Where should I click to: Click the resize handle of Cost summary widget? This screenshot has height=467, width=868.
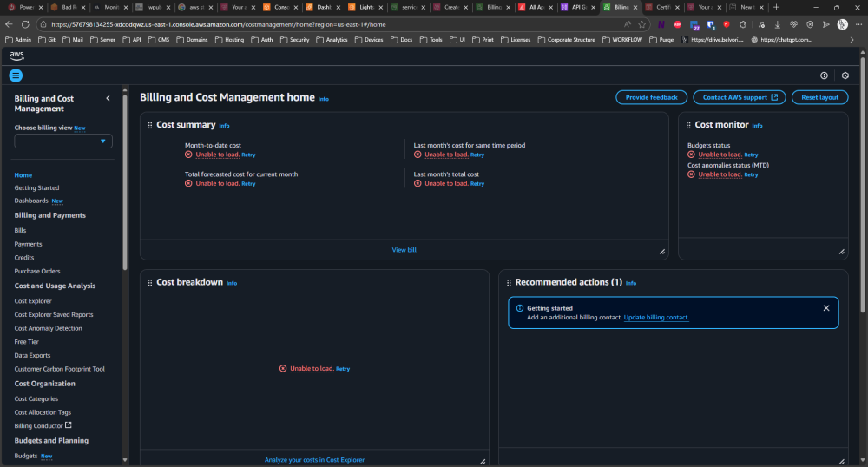661,251
